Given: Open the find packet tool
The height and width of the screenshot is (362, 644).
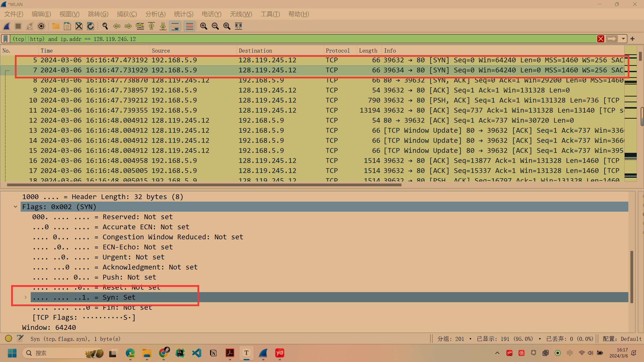Looking at the screenshot, I should tap(105, 26).
